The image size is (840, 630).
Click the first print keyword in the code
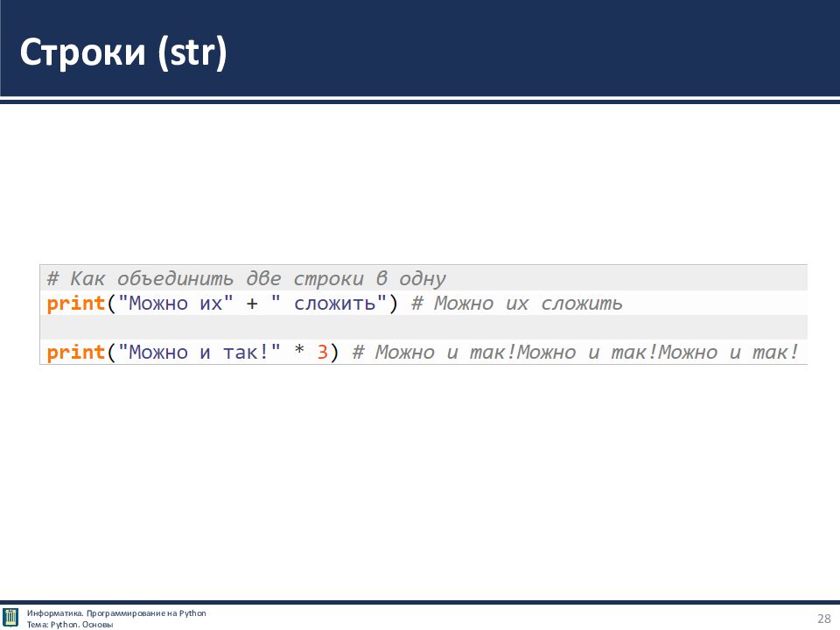(x=76, y=304)
